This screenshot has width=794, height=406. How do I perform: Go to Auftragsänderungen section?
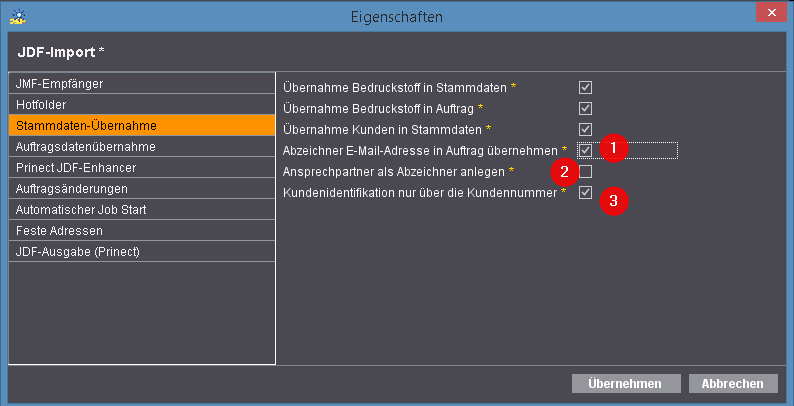(x=142, y=189)
